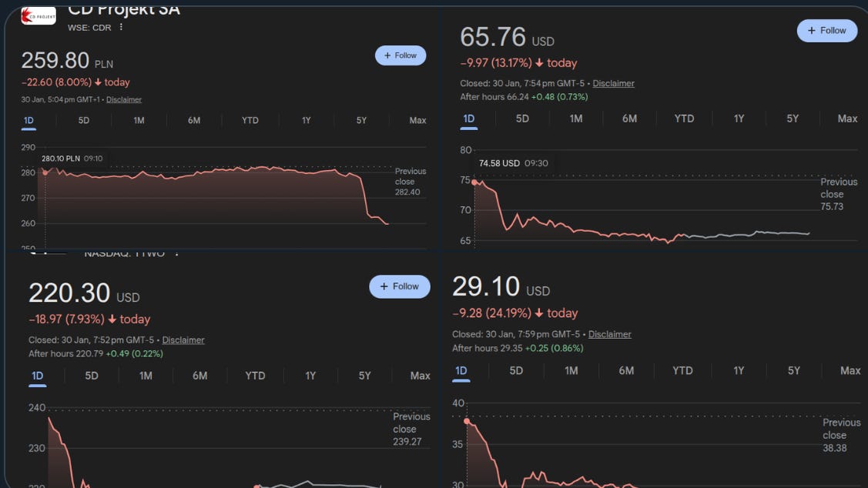Image resolution: width=868 pixels, height=488 pixels.
Task: Select 1M tab in 29.10 USD chart
Action: tap(571, 371)
